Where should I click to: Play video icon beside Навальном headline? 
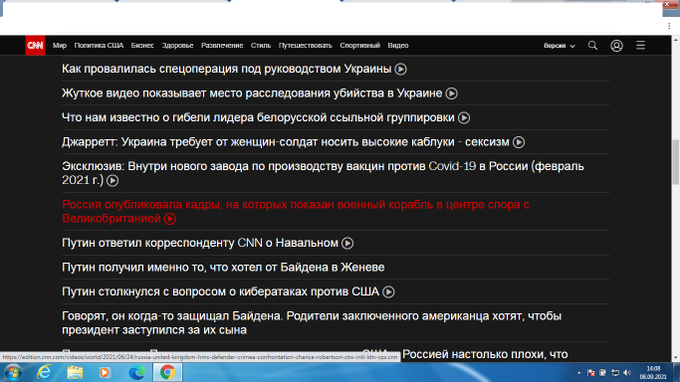(347, 243)
